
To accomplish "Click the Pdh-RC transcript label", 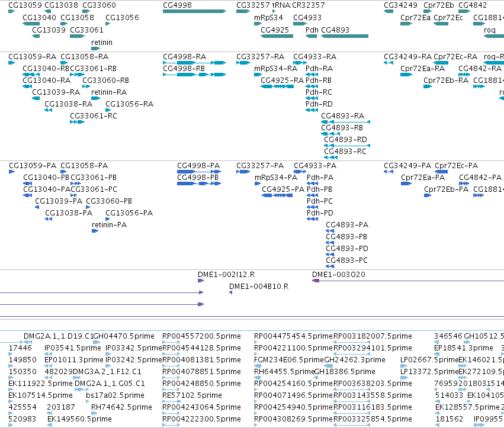I will (319, 92).
